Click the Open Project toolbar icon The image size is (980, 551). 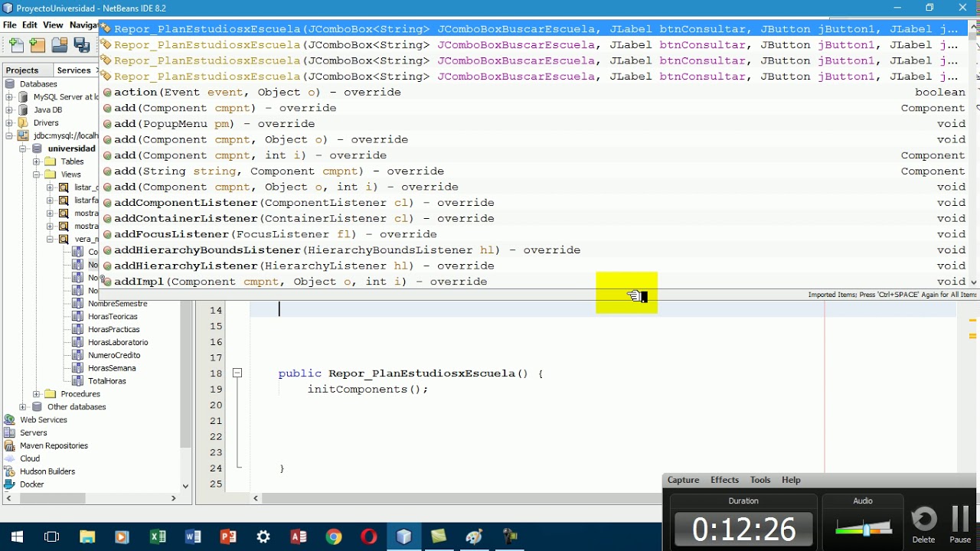click(x=60, y=46)
